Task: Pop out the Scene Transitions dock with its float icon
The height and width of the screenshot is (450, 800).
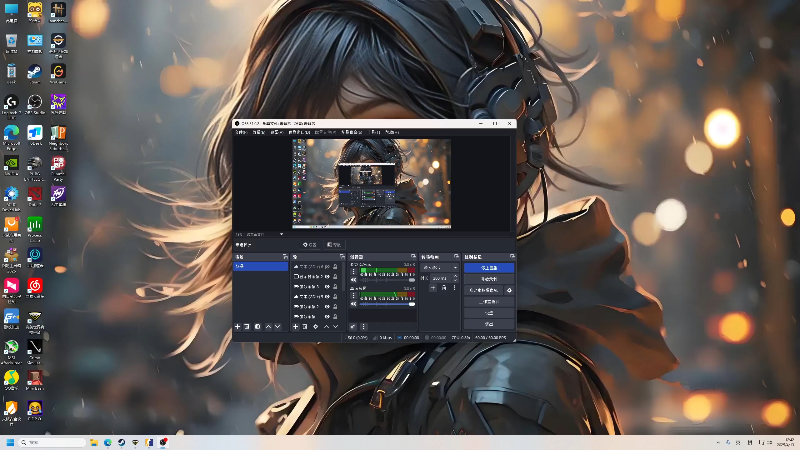Action: pos(456,257)
